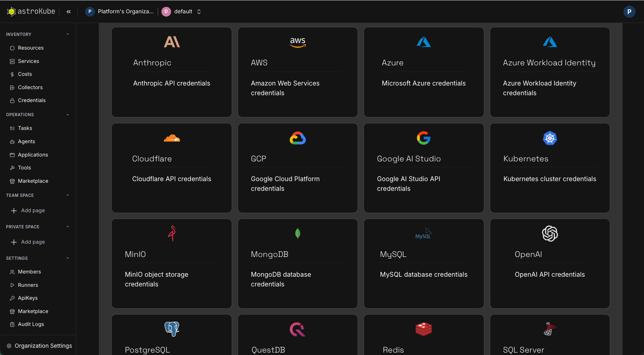The image size is (644, 355).
Task: Click the Kubernetes wheel logo
Action: click(550, 138)
